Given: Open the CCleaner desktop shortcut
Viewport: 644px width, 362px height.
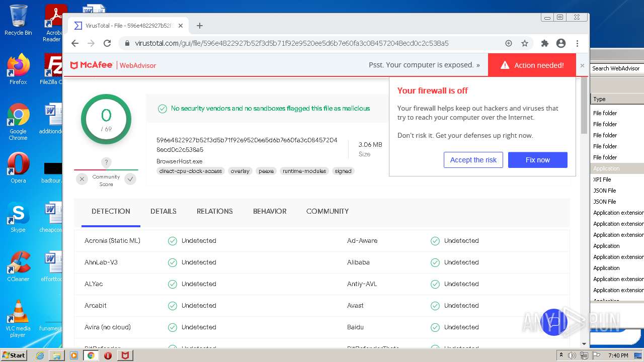Looking at the screenshot, I should (x=18, y=266).
